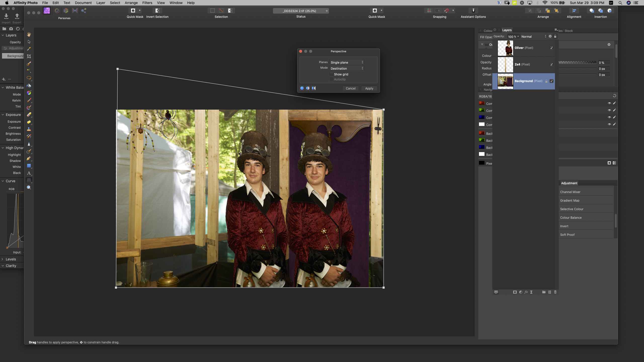Select the Crop tool
This screenshot has height=362, width=644.
[x=29, y=56]
